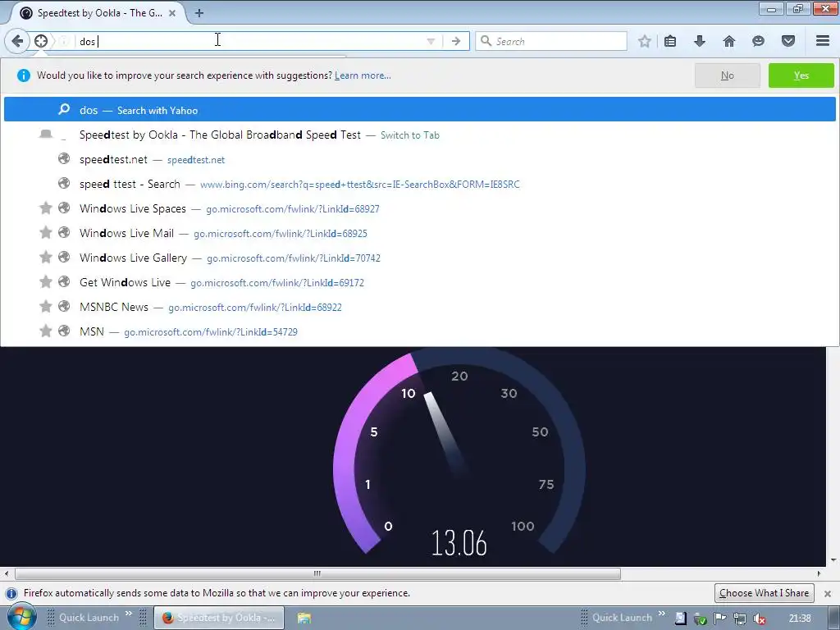This screenshot has height=630, width=840.
Task: Click the 13.06 speed reading
Action: tap(459, 543)
